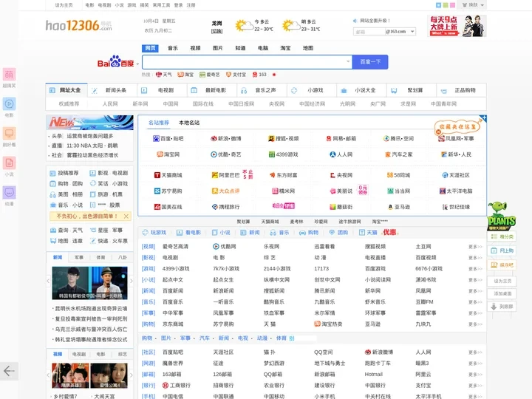Open 优酷·奇艺 site link
Viewport: 532px width, 399px height.
click(x=225, y=154)
